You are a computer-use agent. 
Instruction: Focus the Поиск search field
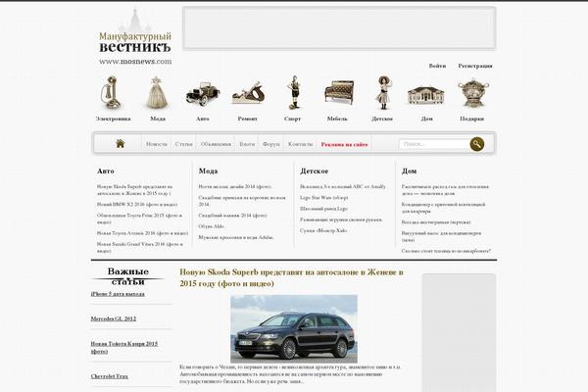pyautogui.click(x=434, y=144)
